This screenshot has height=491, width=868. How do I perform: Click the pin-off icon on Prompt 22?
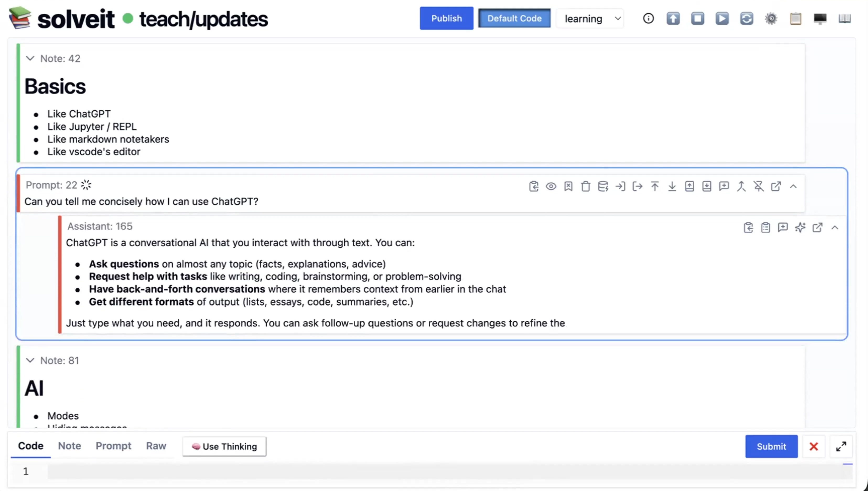pos(759,186)
